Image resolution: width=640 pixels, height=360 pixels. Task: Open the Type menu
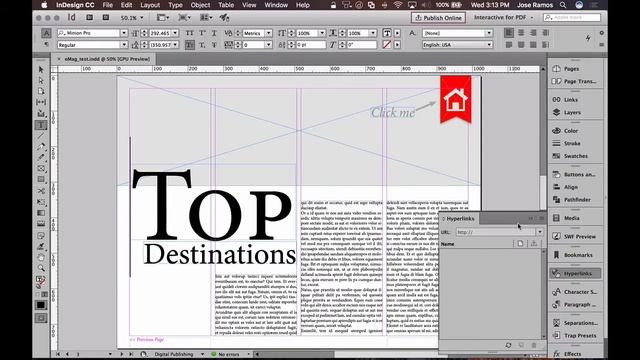tap(176, 5)
